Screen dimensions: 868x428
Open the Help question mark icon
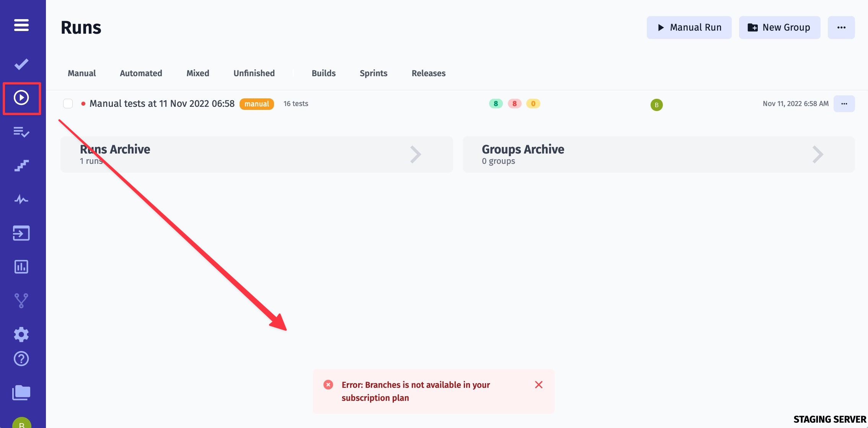[21, 359]
